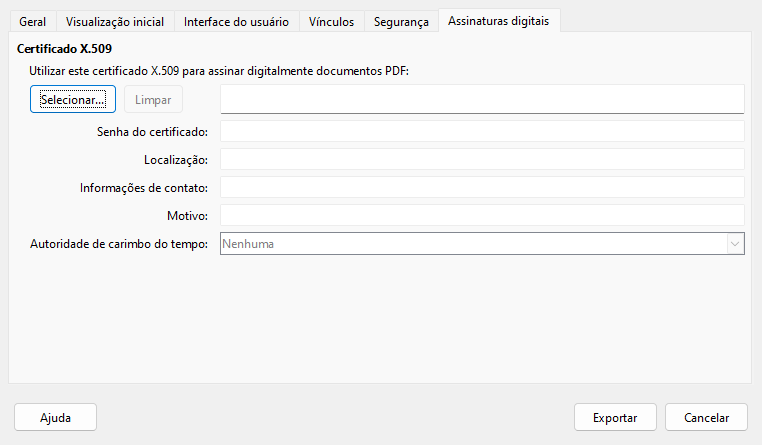The height and width of the screenshot is (445, 762).
Task: Click the 'Certificado X.509' heading
Action: pos(64,49)
